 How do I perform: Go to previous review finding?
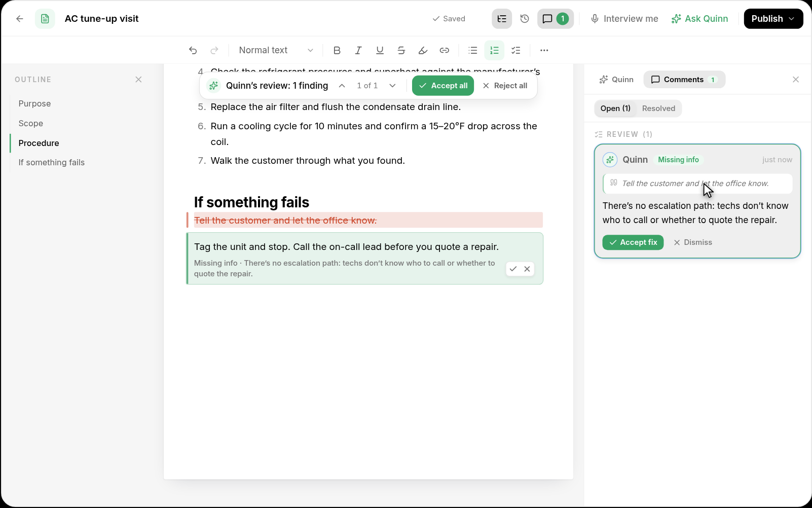tap(342, 86)
